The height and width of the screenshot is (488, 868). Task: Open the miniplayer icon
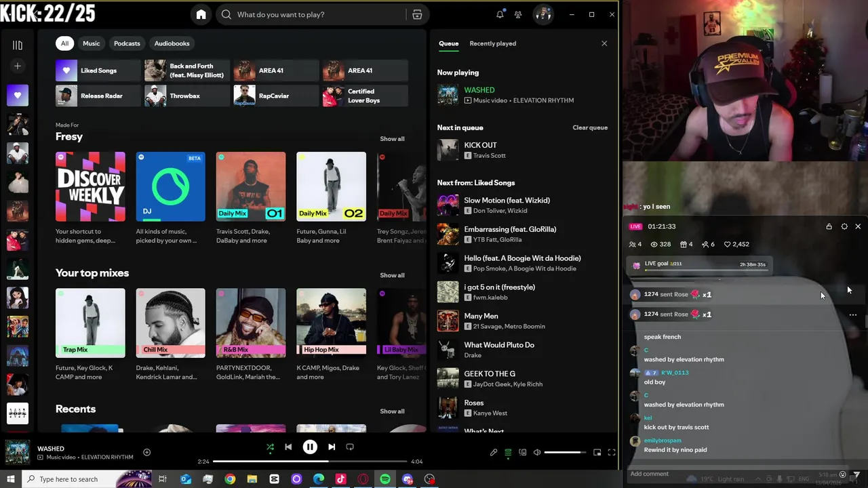(x=597, y=452)
